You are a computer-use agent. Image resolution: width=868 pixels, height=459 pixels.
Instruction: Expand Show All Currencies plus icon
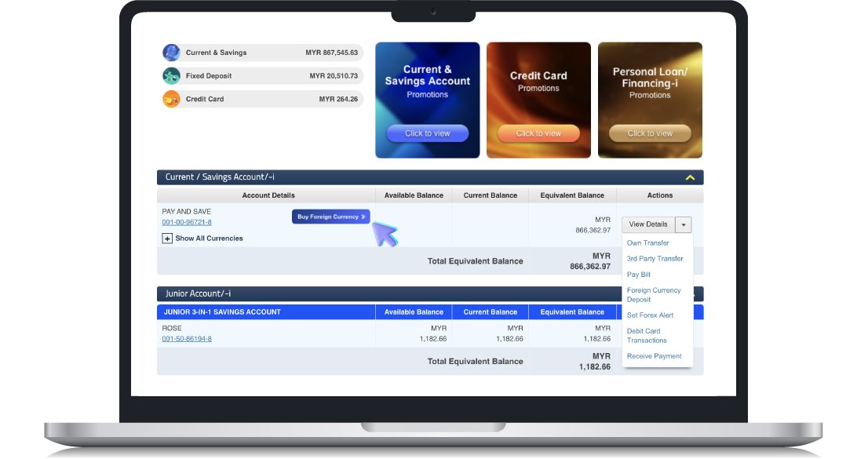coord(167,239)
